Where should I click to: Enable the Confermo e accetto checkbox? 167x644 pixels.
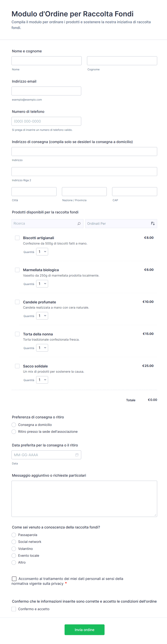point(14,609)
